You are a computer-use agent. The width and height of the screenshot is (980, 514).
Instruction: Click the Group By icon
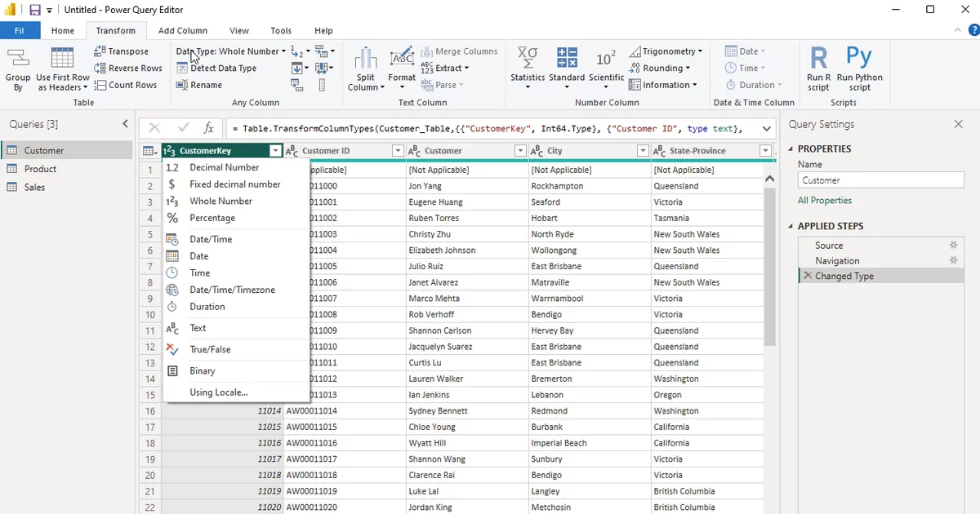pos(18,60)
